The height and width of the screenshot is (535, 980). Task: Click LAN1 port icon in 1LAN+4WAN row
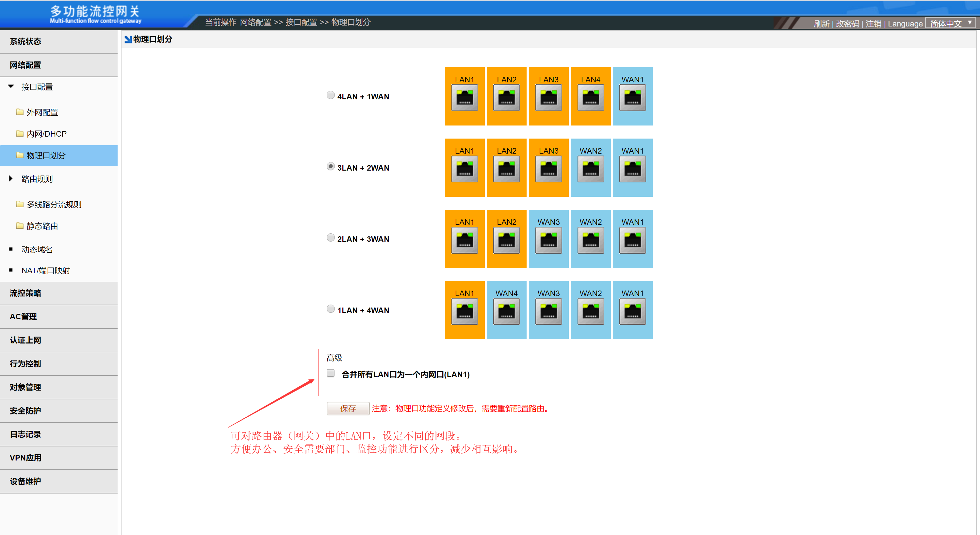(x=464, y=311)
